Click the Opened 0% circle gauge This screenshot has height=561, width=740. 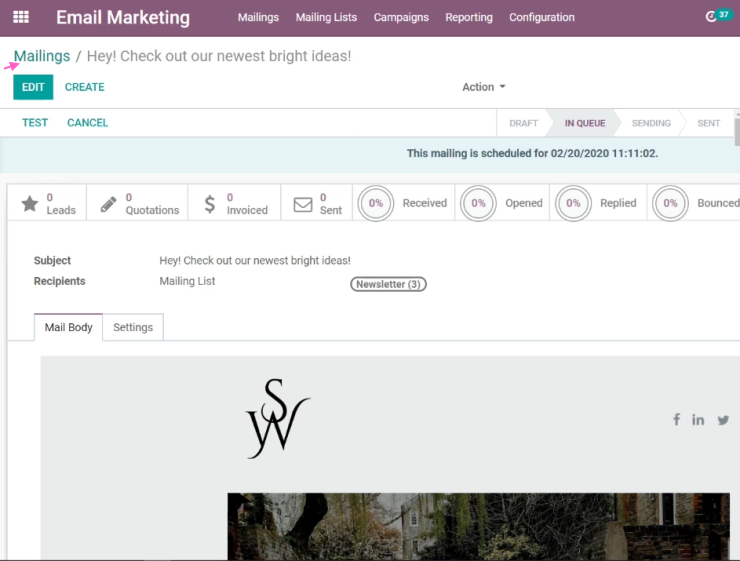coord(478,203)
